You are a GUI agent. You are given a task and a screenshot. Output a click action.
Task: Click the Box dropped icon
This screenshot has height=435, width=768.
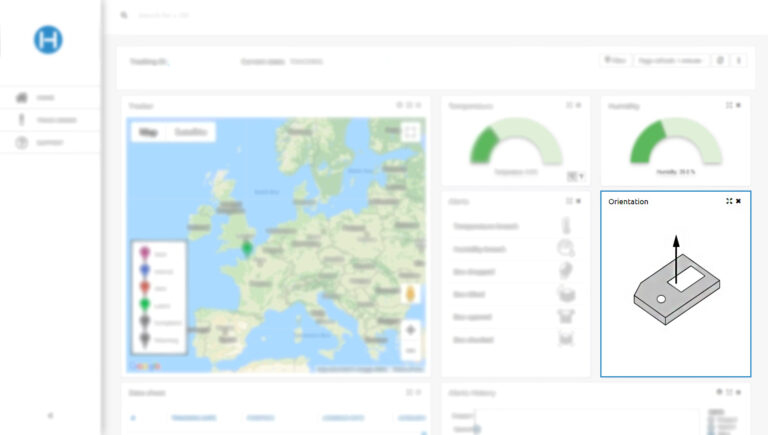[x=566, y=270]
